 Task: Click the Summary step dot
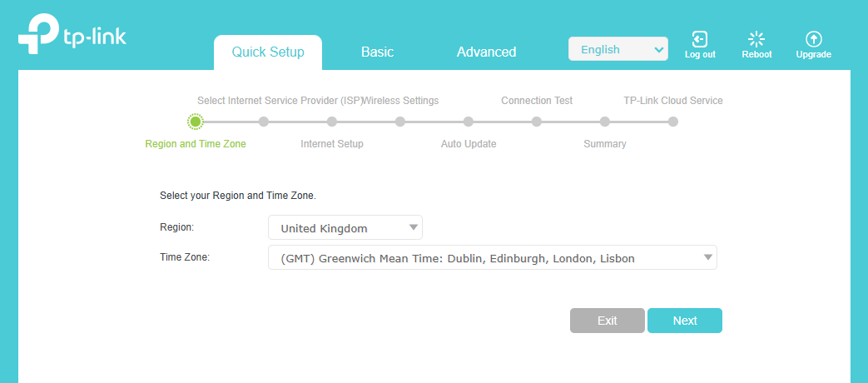pyautogui.click(x=604, y=122)
